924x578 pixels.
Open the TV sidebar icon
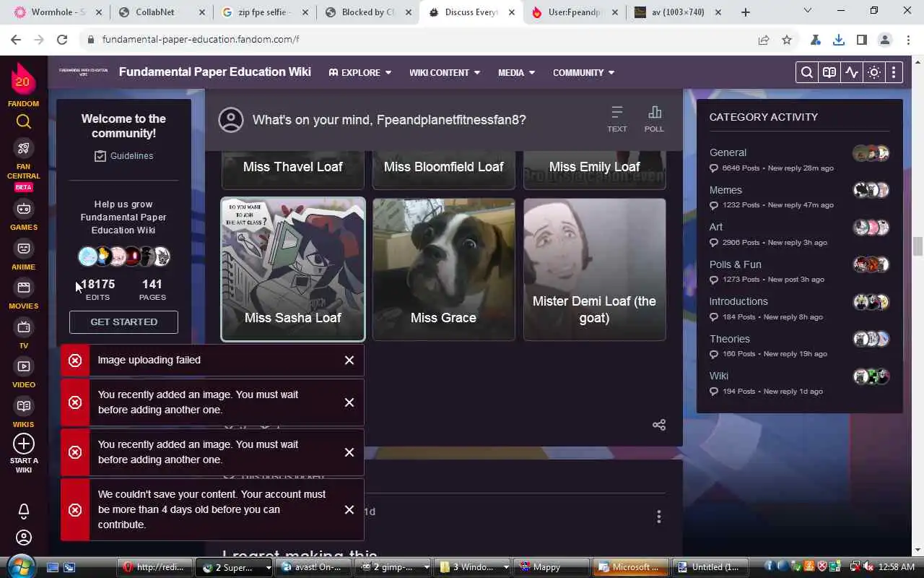click(24, 327)
